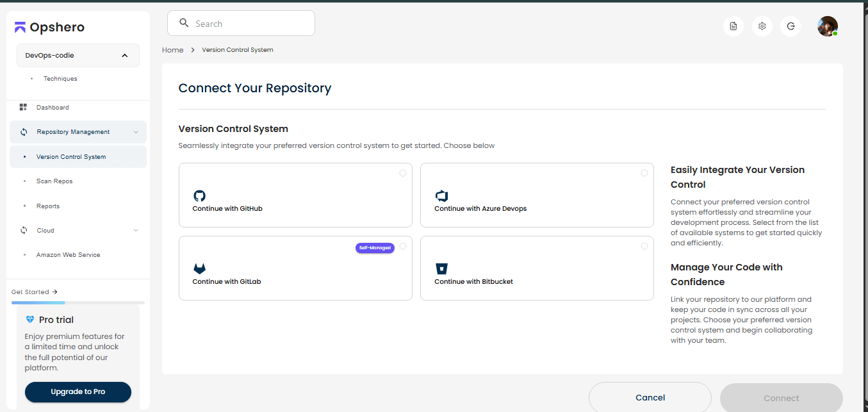Image resolution: width=868 pixels, height=412 pixels.
Task: Collapse the Repository Management section chevron
Action: (x=136, y=132)
